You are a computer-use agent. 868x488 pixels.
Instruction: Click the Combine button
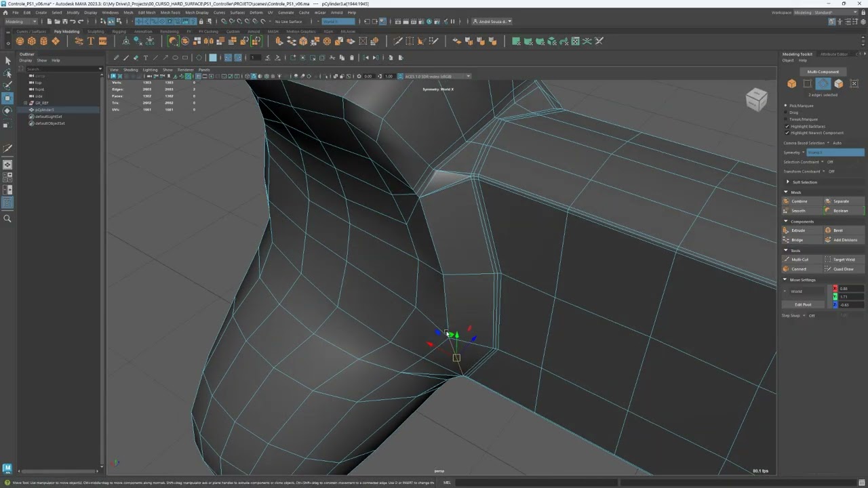tap(802, 201)
